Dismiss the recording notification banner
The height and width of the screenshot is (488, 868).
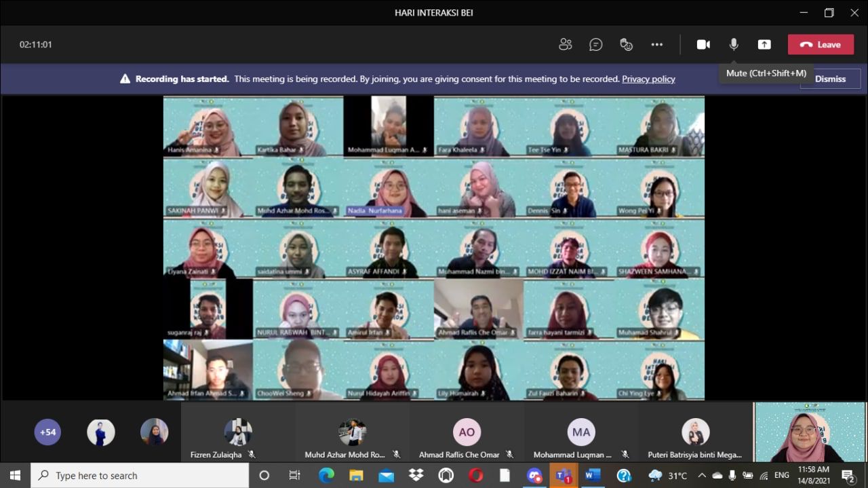point(830,79)
